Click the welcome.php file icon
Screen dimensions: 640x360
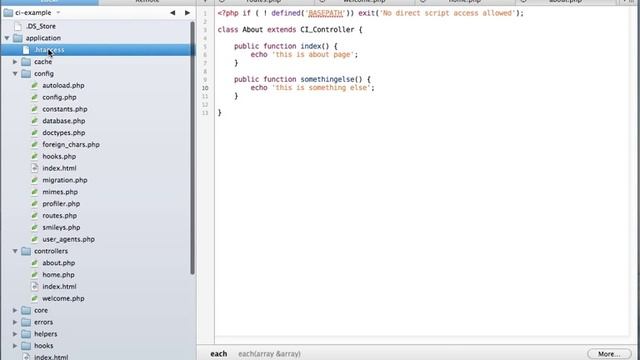tap(35, 298)
